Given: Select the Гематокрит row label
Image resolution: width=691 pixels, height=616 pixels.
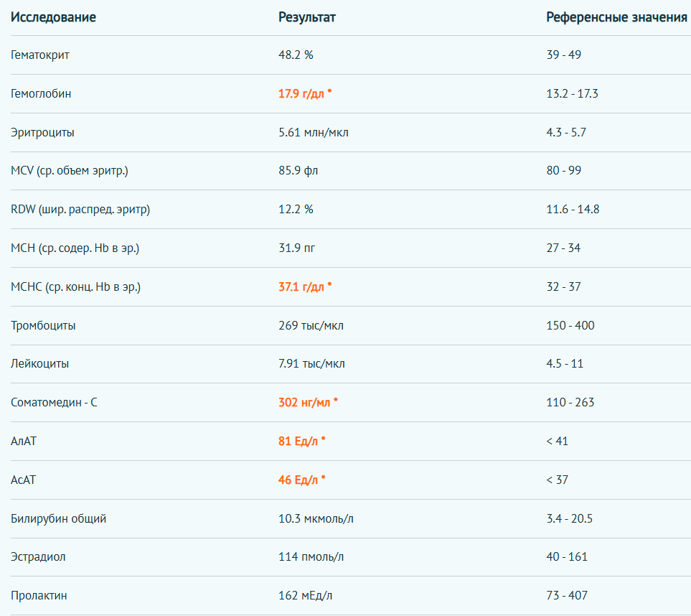Looking at the screenshot, I should click(x=40, y=55).
